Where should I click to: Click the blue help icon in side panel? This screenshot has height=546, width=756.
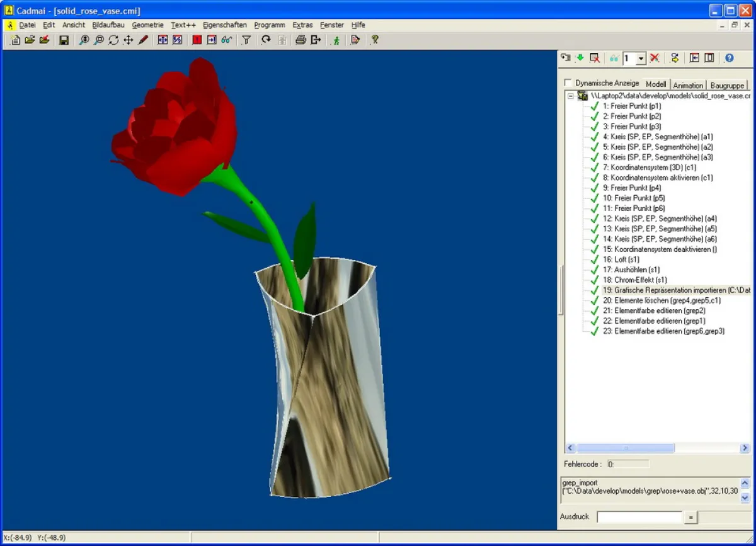click(x=729, y=58)
